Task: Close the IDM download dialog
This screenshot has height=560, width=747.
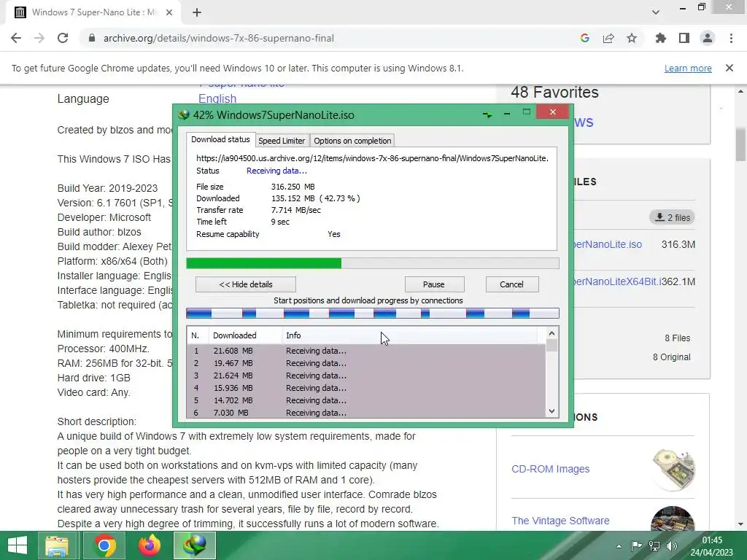Action: 553,112
